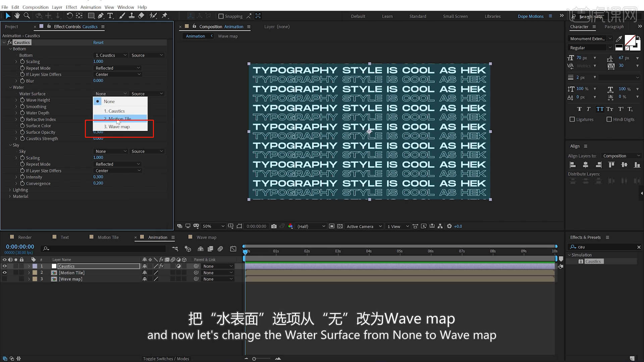The width and height of the screenshot is (644, 362).
Task: Toggle visibility eye icon for Wave map layer
Action: (x=4, y=279)
